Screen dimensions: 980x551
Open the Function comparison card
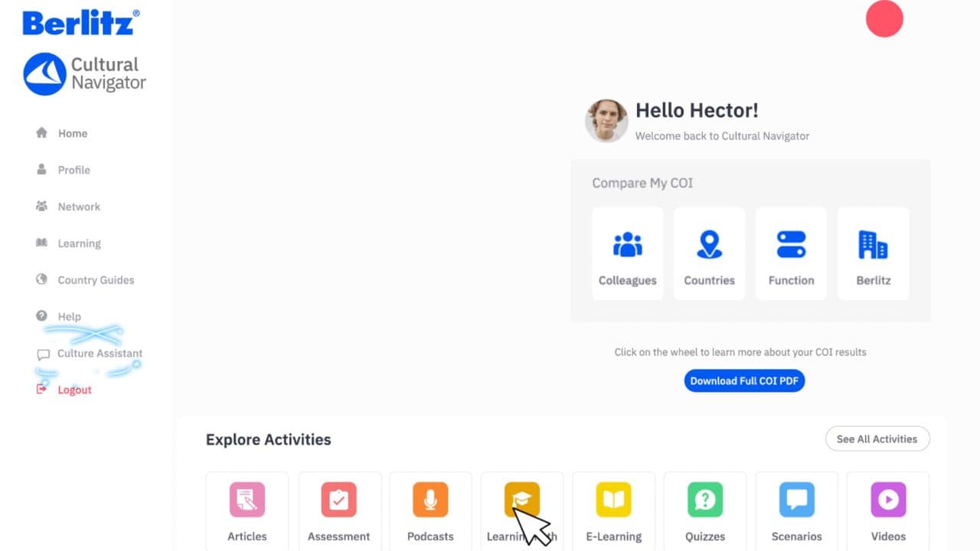tap(792, 253)
